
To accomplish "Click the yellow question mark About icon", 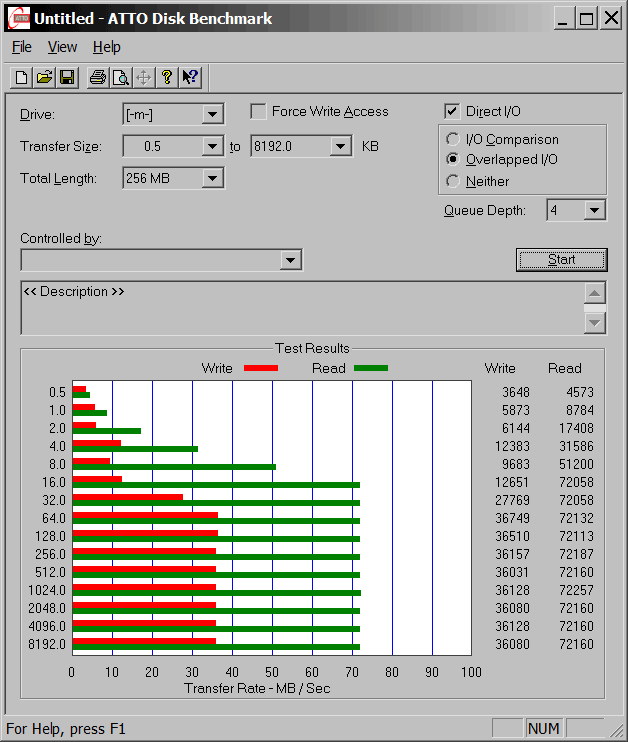I will [x=167, y=77].
